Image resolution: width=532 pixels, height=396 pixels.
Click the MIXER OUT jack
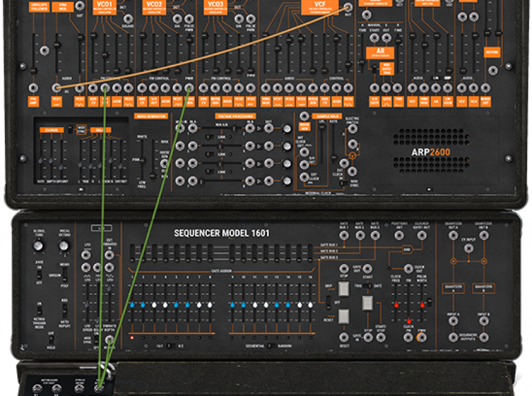[485, 88]
